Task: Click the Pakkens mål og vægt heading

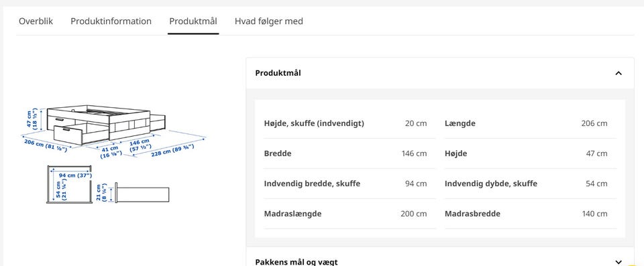Action: pos(296,262)
